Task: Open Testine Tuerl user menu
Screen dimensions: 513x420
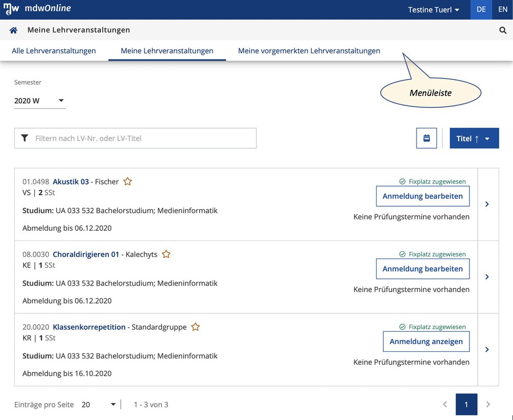Action: 433,10
